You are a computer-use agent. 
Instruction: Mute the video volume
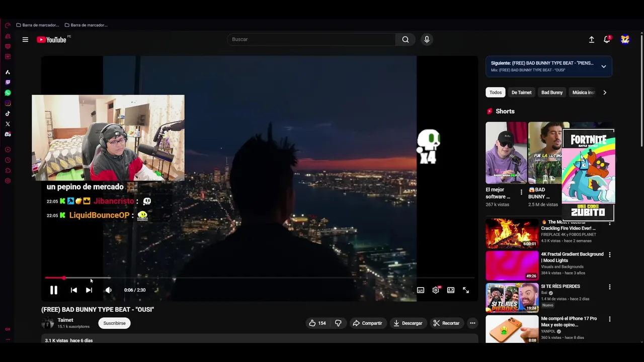(108, 290)
